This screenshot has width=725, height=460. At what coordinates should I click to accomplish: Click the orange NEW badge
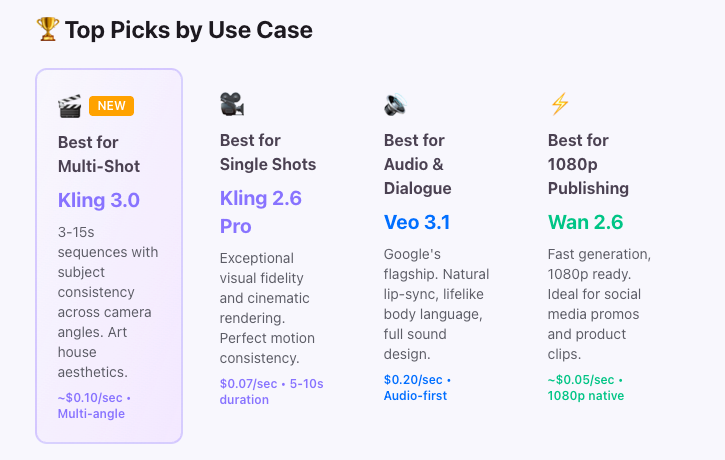click(x=111, y=106)
